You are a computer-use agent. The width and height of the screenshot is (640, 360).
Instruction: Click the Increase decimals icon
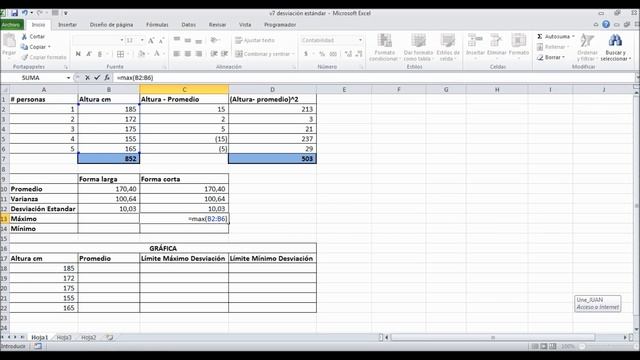(348, 53)
